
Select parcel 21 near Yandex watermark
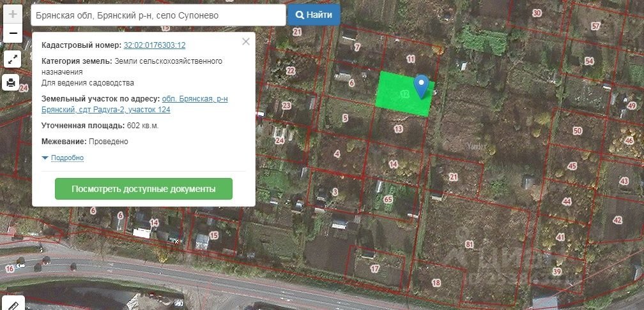(x=453, y=177)
